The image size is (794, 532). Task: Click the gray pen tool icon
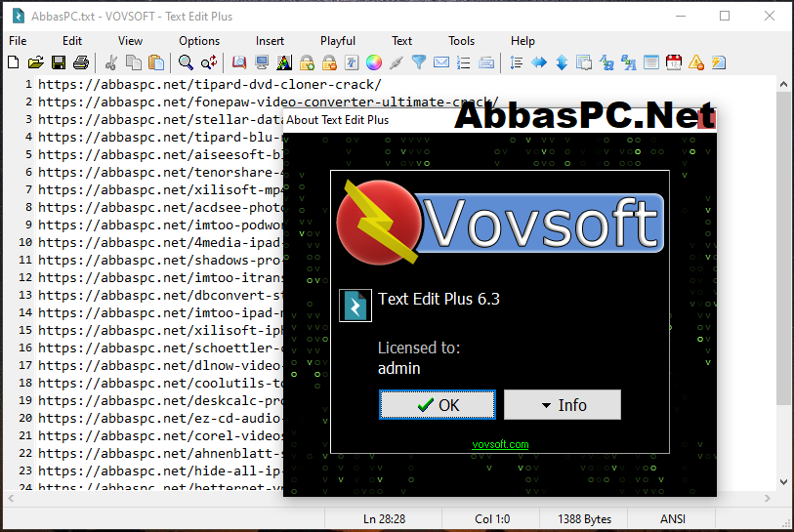[396, 62]
